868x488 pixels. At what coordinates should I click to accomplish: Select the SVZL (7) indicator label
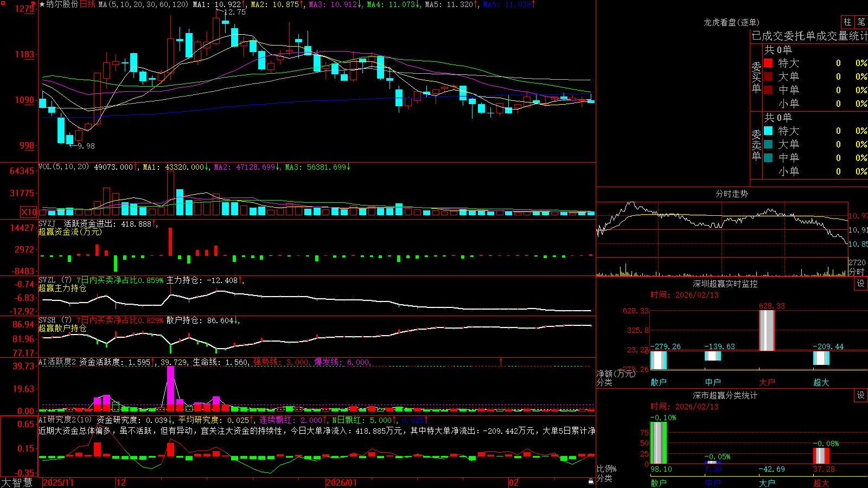[55, 280]
